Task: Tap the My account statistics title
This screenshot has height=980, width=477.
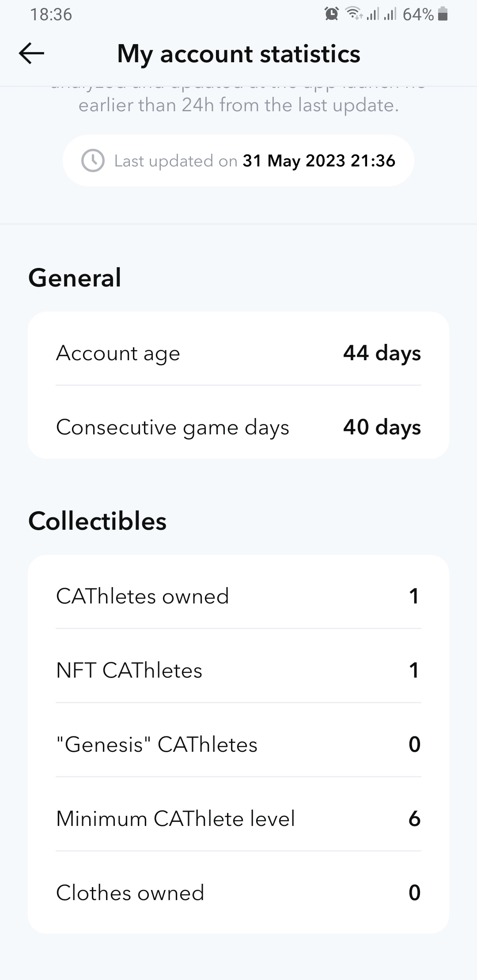Action: 238,54
